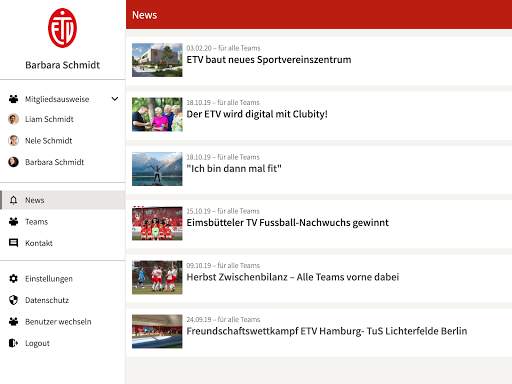Open Mitgliedsausweise menu label
This screenshot has height=384, width=512.
57,99
